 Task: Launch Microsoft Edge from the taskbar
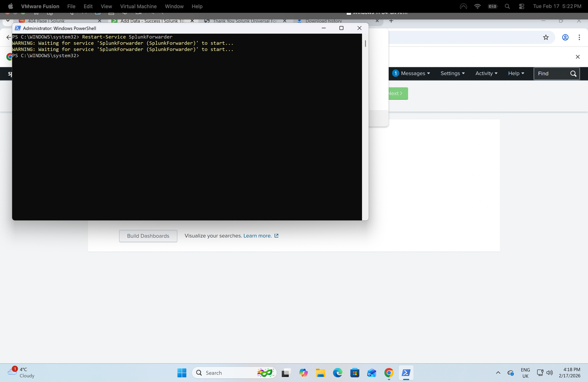pos(338,373)
